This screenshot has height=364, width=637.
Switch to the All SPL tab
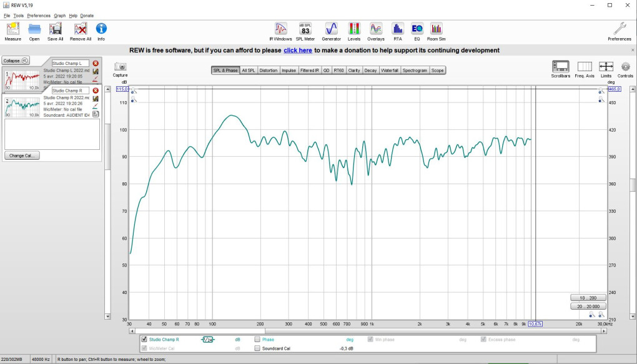pos(248,71)
